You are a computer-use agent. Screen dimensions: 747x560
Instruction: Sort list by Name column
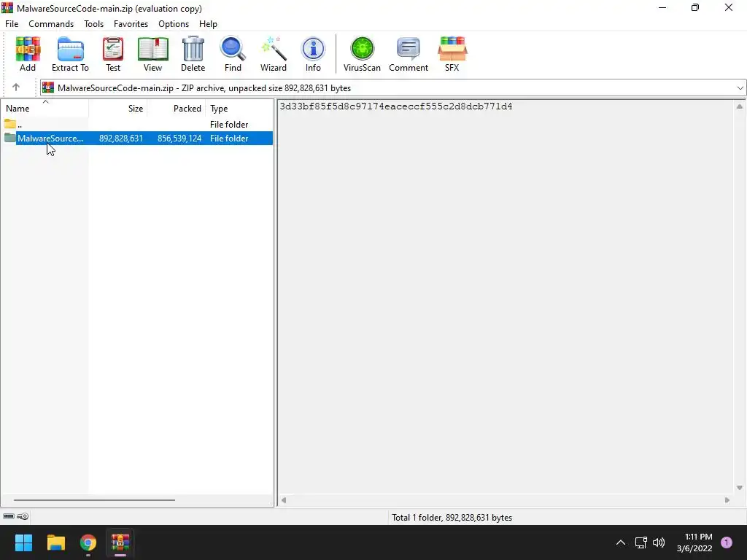[44, 108]
